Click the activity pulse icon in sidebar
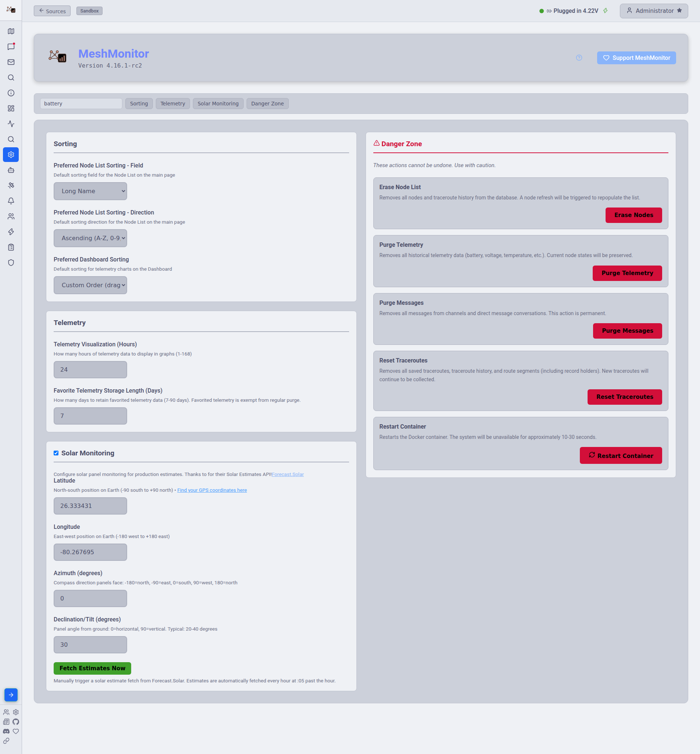 click(11, 124)
